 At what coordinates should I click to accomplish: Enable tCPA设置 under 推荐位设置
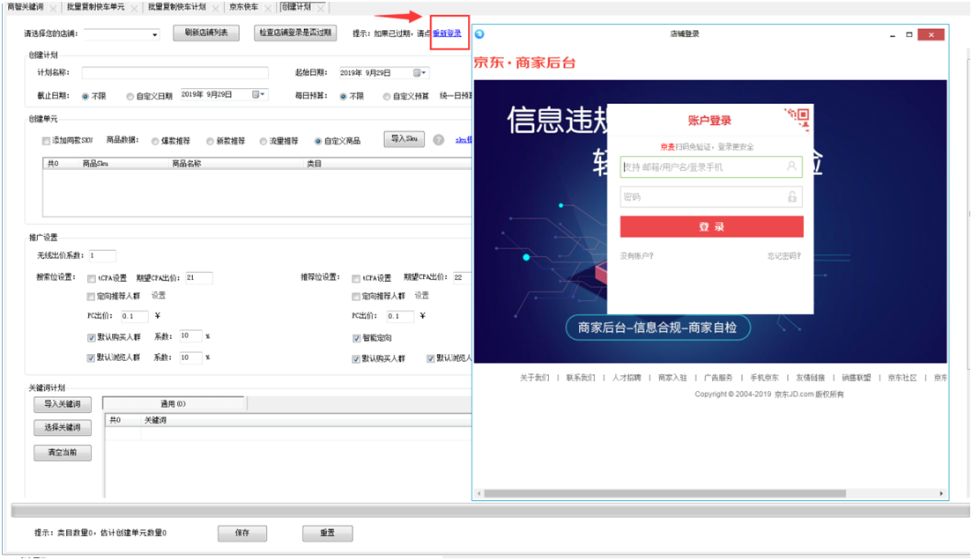click(x=356, y=279)
